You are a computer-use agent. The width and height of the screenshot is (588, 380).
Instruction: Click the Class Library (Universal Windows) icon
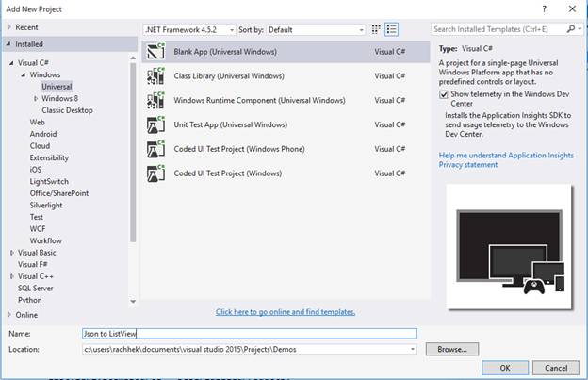tap(155, 75)
